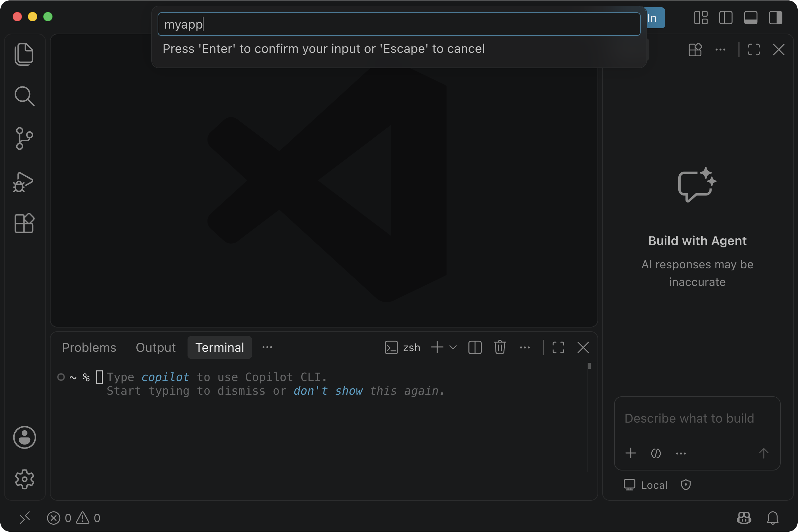Open Copilot status icon in status bar
Viewport: 798px width, 532px height.
pos(744,518)
